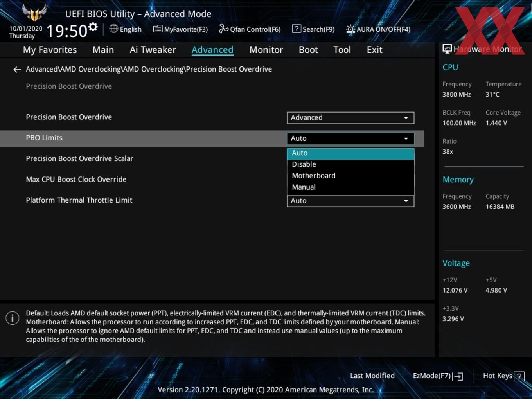Open Precision Boost Overdrive dropdown set to Advanced

350,118
